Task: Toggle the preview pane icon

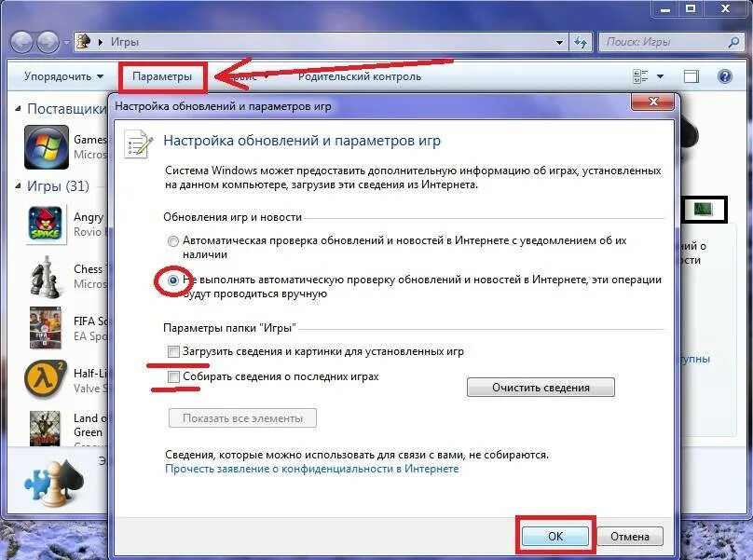Action: (691, 76)
